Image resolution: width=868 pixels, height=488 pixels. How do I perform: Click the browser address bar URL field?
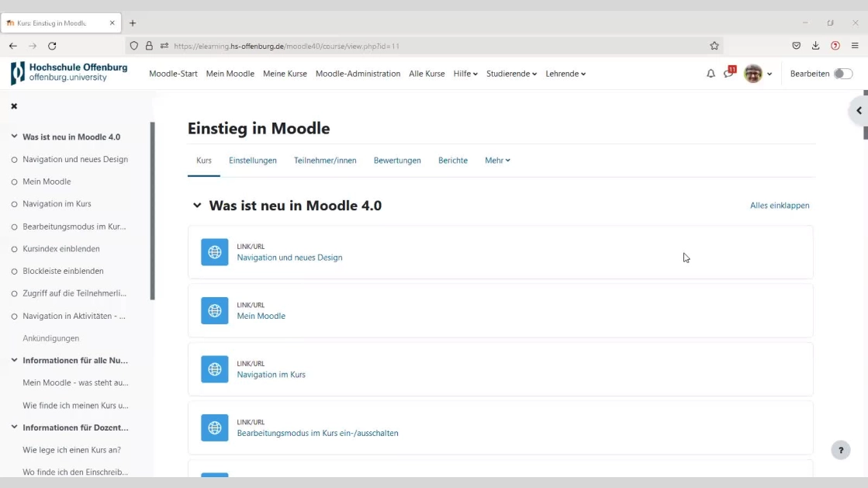coord(434,46)
